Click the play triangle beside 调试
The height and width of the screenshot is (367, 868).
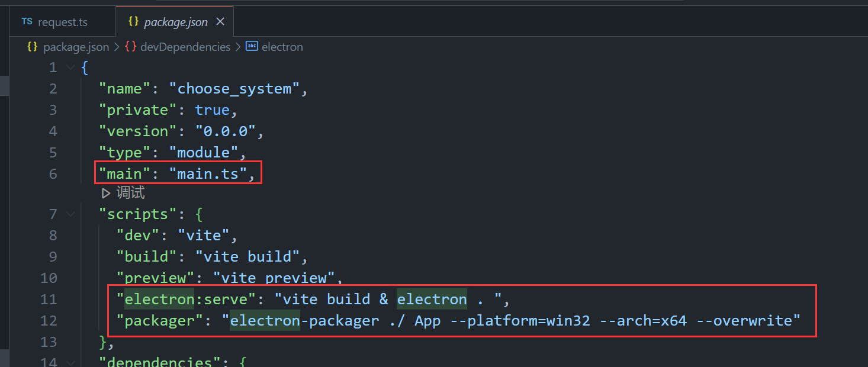105,192
